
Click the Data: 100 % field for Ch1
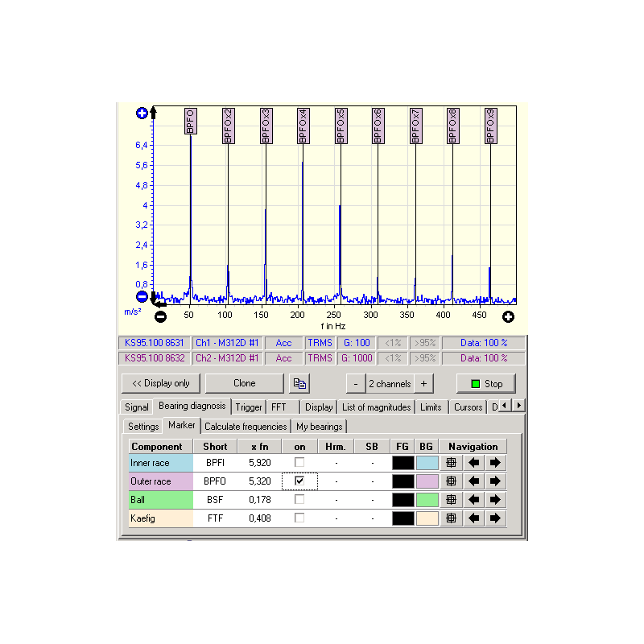pos(484,343)
